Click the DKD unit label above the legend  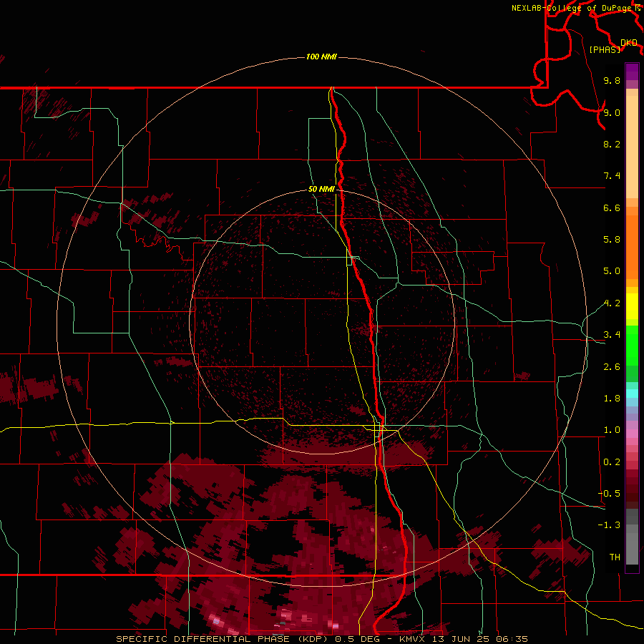[x=628, y=43]
